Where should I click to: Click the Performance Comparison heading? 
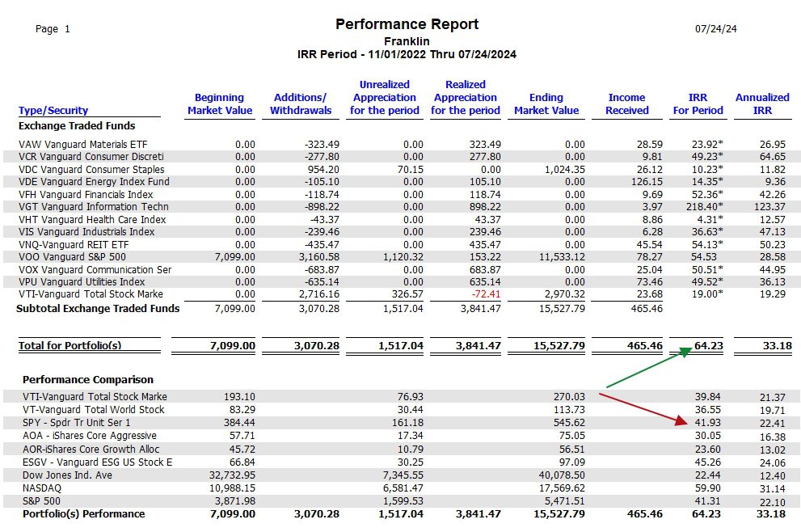[x=88, y=380]
